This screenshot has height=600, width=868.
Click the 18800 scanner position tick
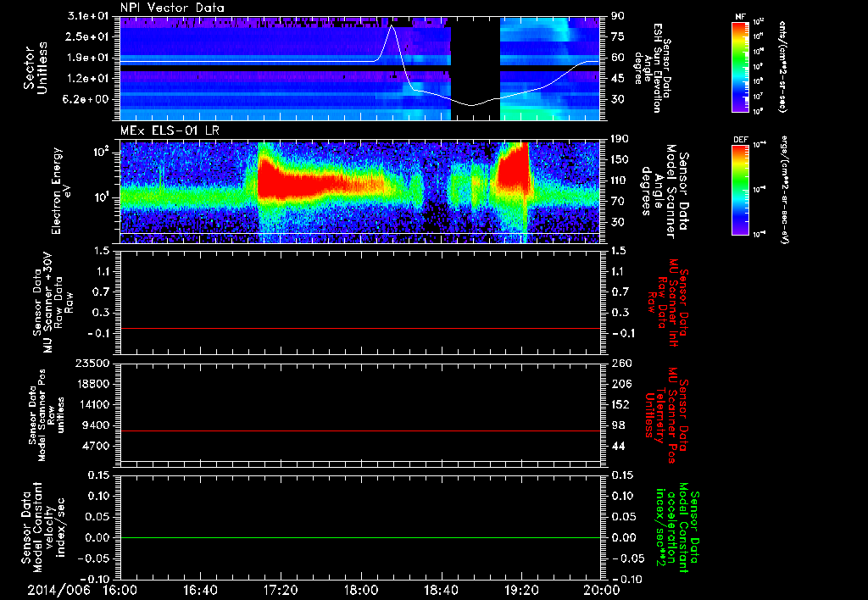pos(92,384)
